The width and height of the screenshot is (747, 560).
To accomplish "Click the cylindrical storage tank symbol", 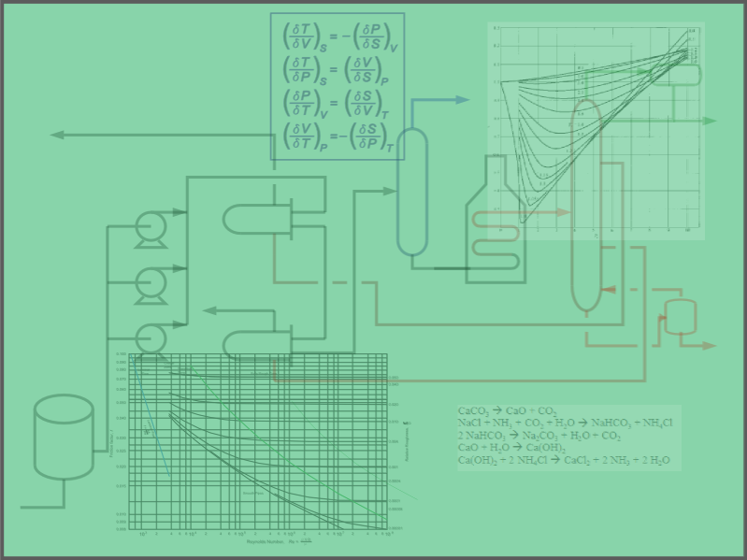I will click(64, 437).
